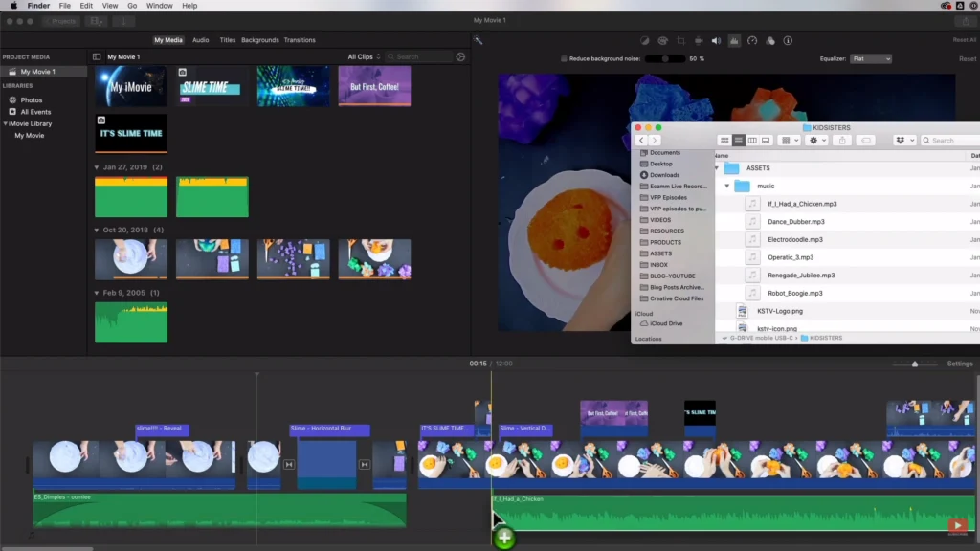The image size is (980, 551).
Task: Open the volume adjustment tool
Action: (716, 41)
